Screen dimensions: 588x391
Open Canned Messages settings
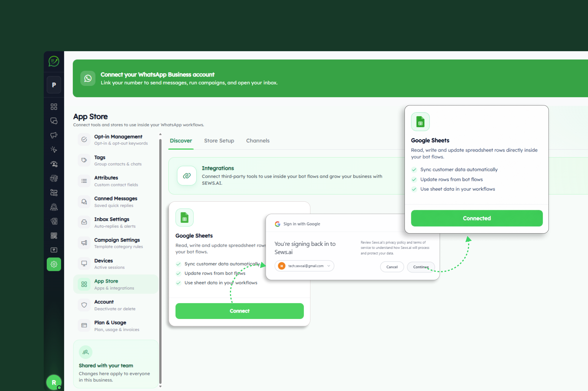coord(116,202)
